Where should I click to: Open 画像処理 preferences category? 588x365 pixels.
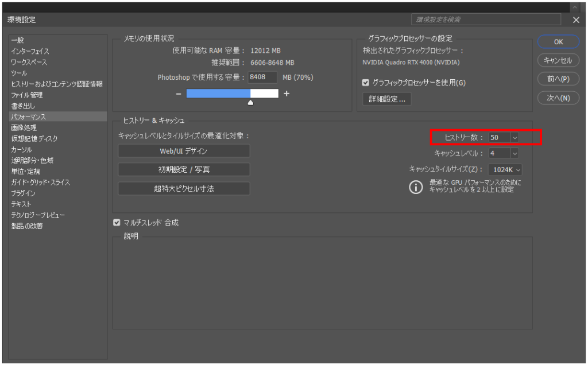(x=24, y=127)
